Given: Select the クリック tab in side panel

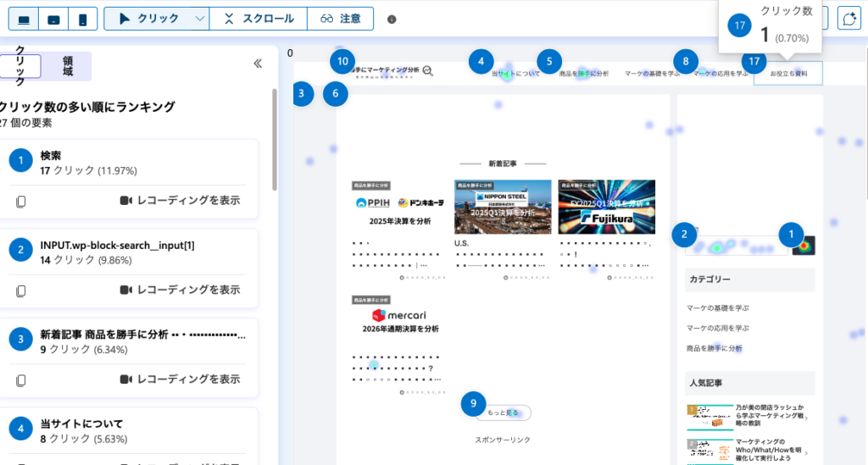Looking at the screenshot, I should coord(20,66).
